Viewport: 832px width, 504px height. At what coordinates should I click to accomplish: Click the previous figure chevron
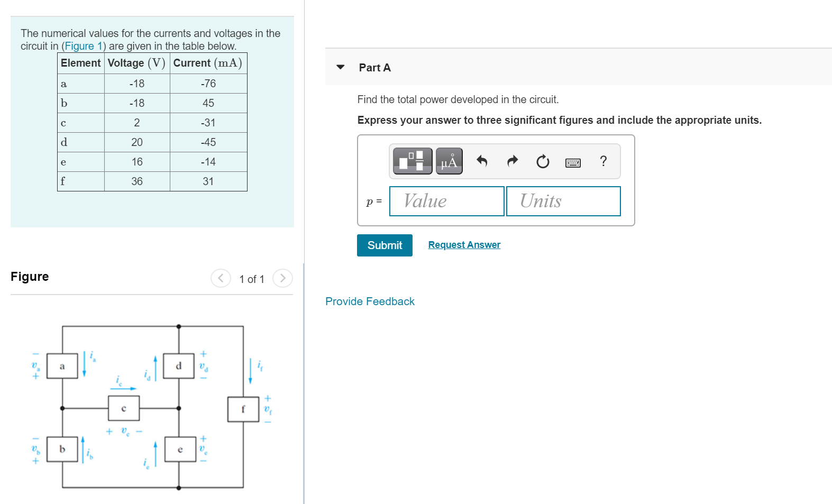pos(221,278)
